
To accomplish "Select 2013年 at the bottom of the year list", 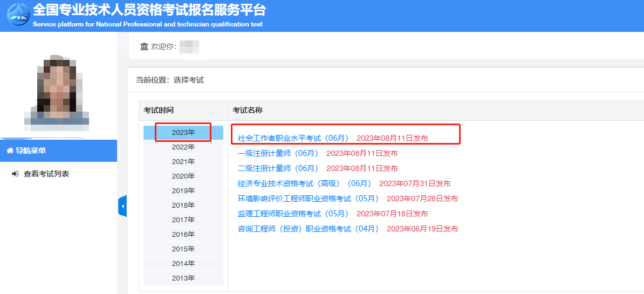I will tap(183, 278).
